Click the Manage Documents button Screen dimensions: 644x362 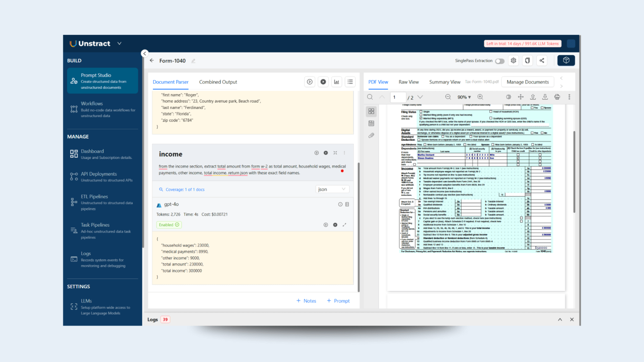(527, 82)
